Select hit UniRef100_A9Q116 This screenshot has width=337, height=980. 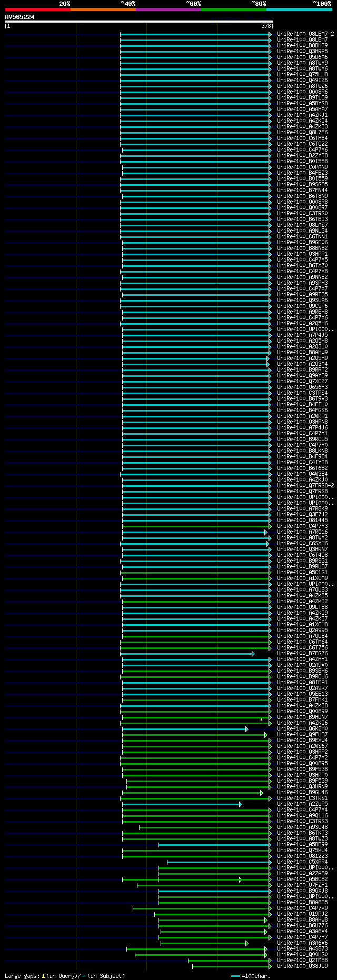pos(302,815)
